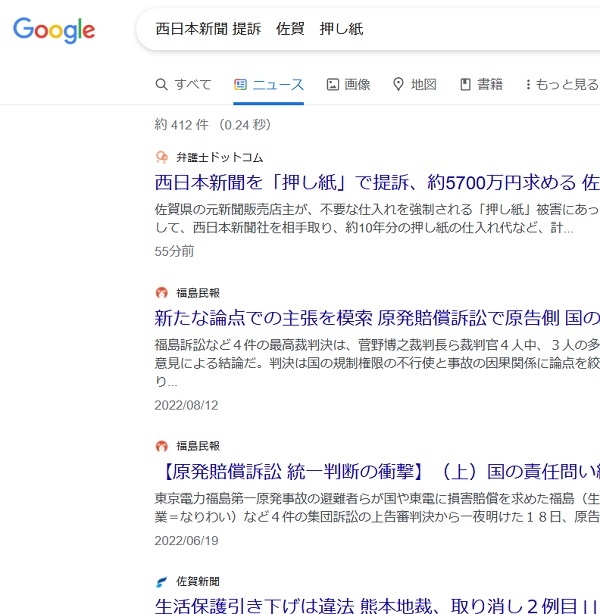Click the 佐賀新聞 source name
Screen dimensions: 600x614
[198, 581]
